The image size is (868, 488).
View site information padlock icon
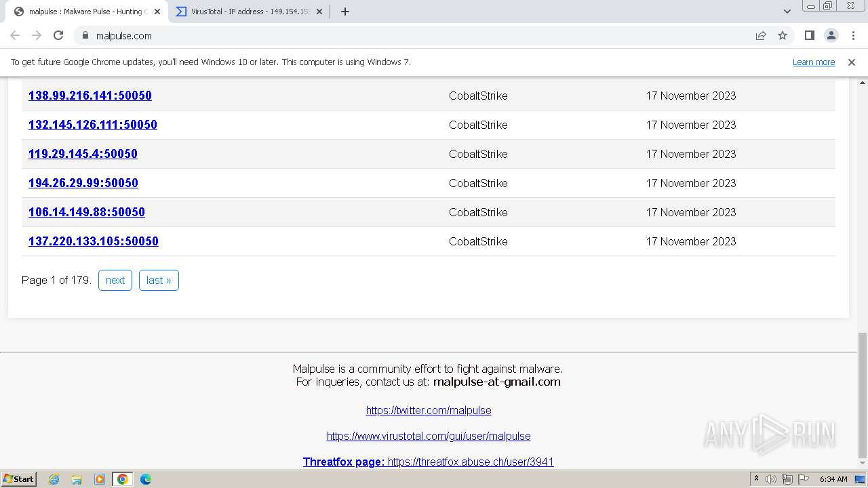tap(85, 36)
